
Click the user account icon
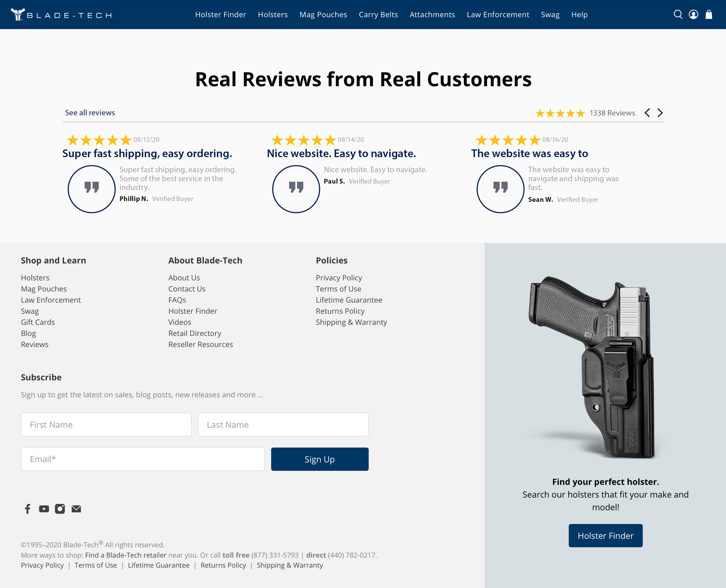pyautogui.click(x=693, y=15)
